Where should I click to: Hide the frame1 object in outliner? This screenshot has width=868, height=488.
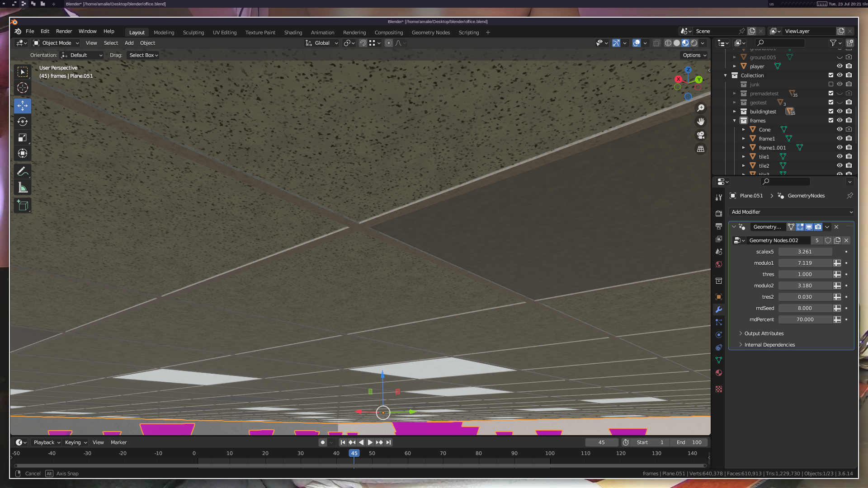(x=840, y=138)
